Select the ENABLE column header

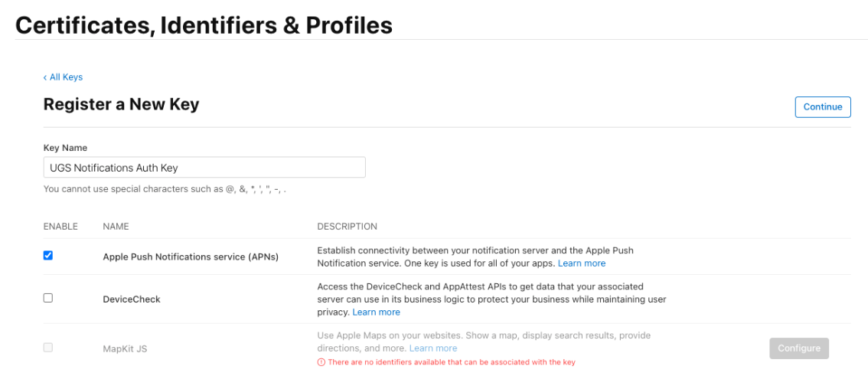tap(60, 227)
